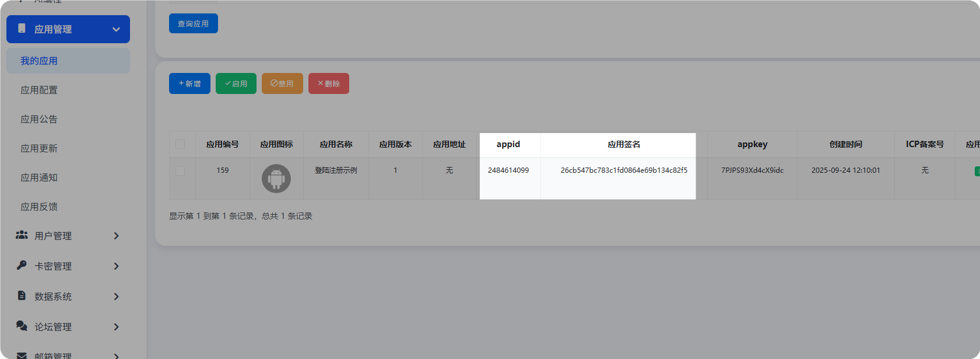
Task: Click the 用户管理 users icon
Action: click(22, 235)
